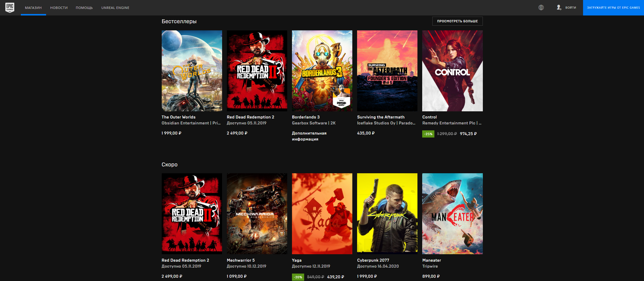Click the user profile icon beside Войти
This screenshot has height=281, width=644.
tap(559, 7)
